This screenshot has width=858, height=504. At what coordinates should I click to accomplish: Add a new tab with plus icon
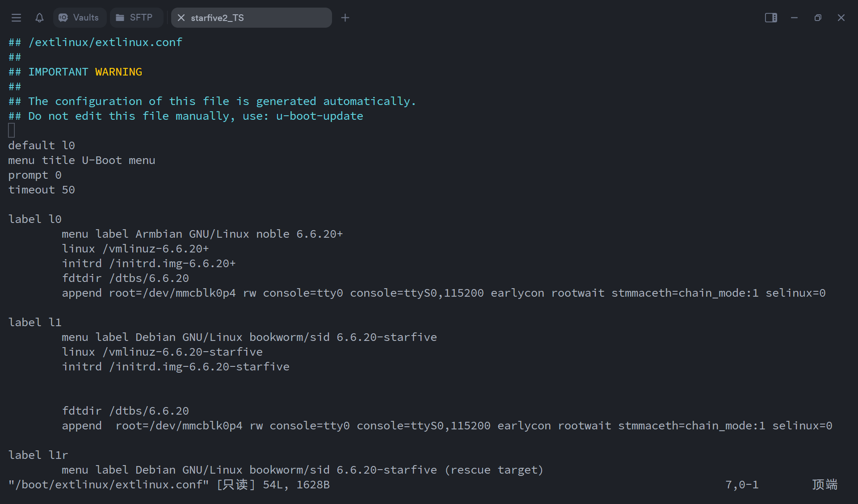pyautogui.click(x=345, y=18)
